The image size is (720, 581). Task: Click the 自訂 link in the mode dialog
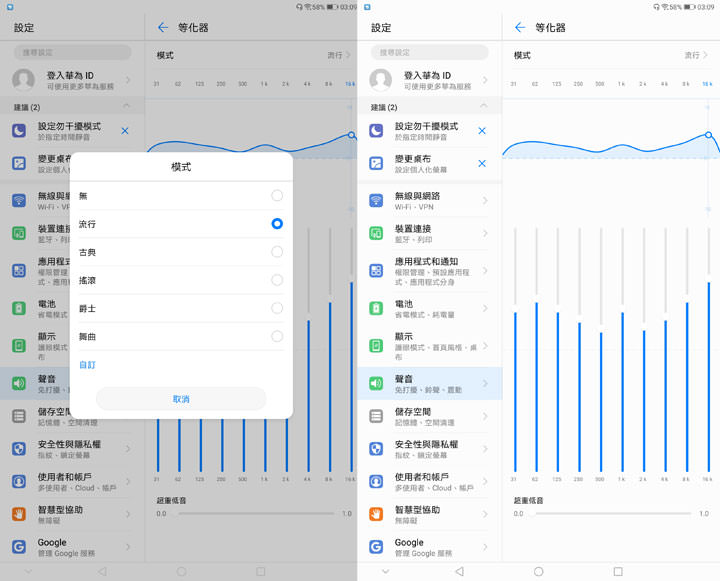88,365
